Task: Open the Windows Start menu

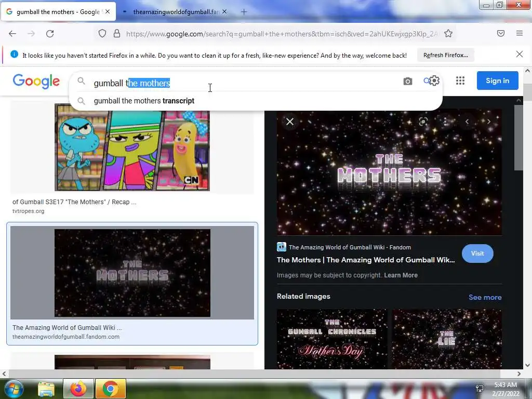Action: (14, 389)
